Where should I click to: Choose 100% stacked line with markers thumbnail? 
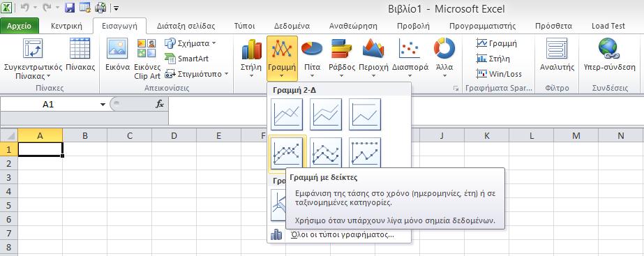(365, 152)
